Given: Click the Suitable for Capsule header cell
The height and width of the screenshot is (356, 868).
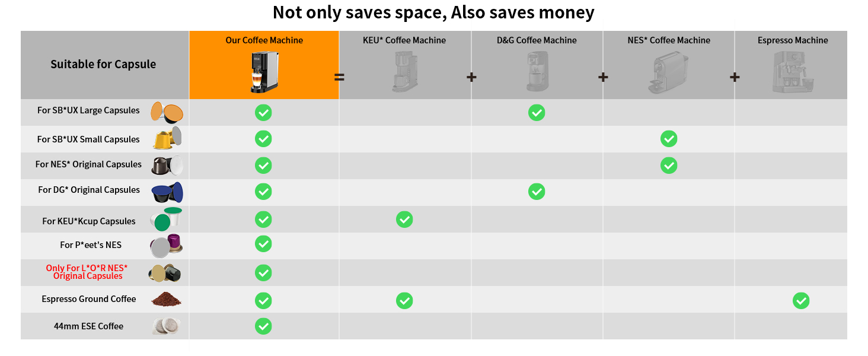Looking at the screenshot, I should 105,65.
